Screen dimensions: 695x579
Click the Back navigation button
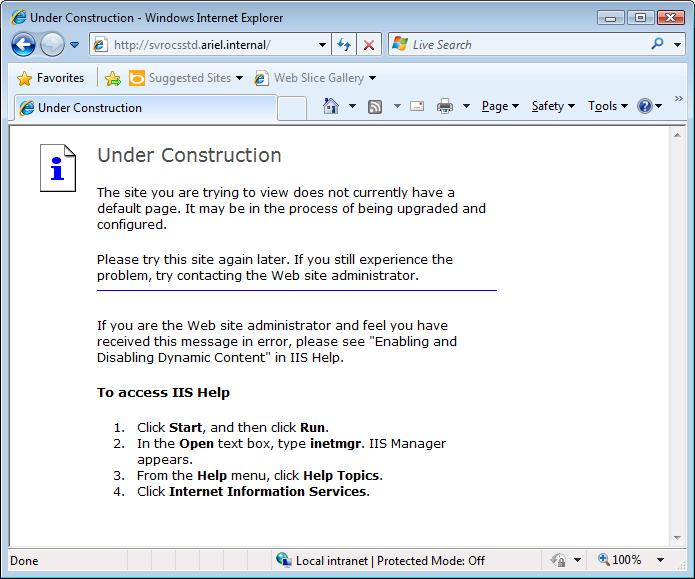point(23,45)
